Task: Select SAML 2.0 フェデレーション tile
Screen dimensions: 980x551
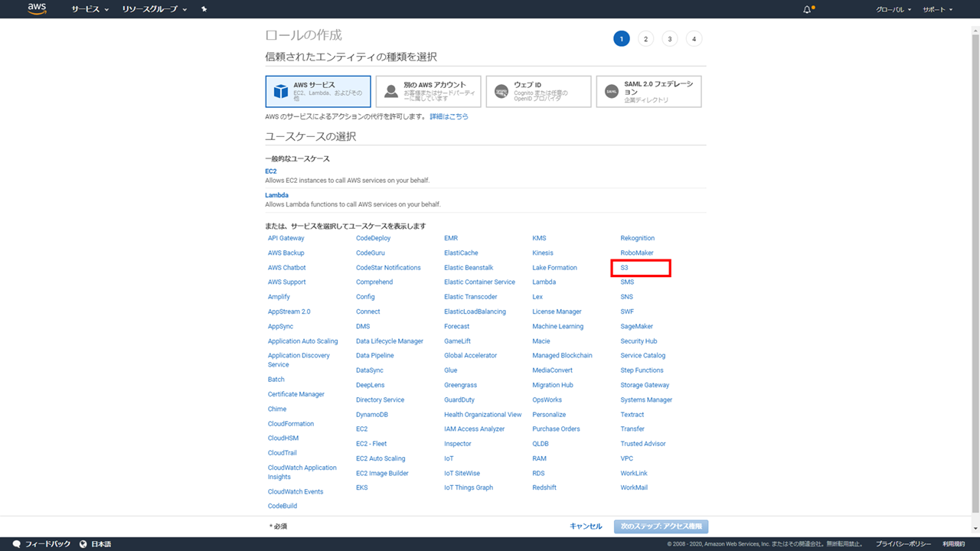Action: click(648, 91)
